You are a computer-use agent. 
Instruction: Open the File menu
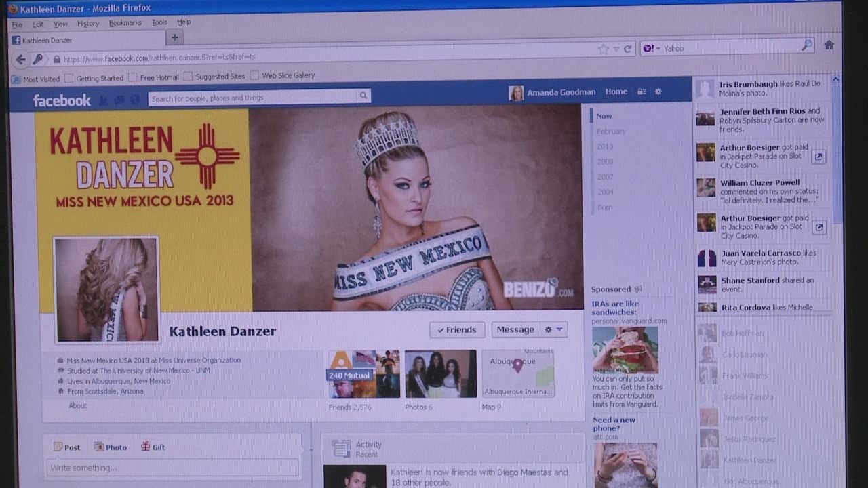coord(18,24)
